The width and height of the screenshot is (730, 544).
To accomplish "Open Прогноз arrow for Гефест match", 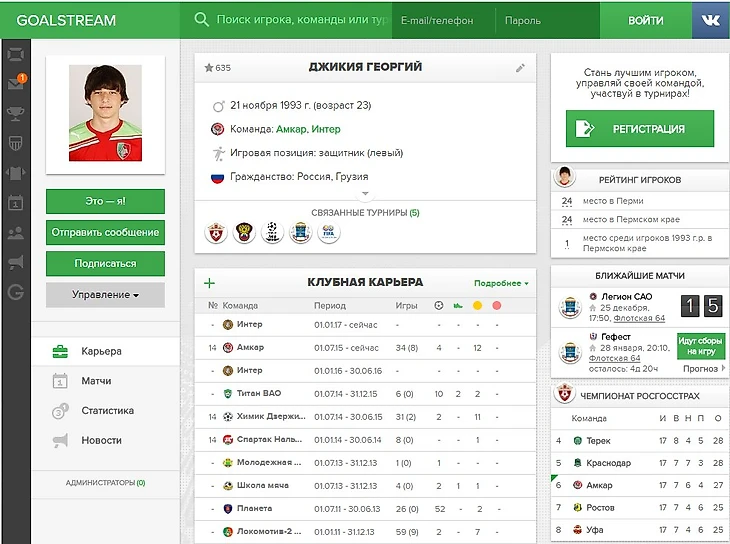I will (x=704, y=368).
